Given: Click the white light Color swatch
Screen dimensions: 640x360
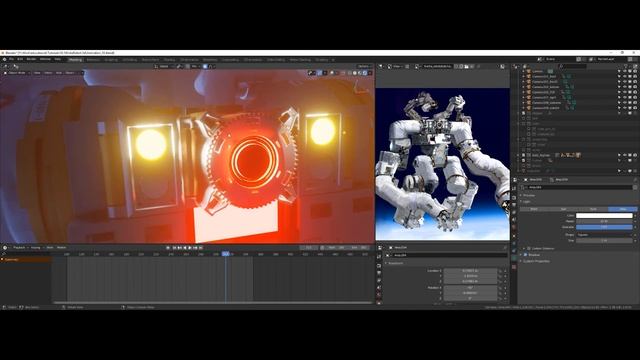Looking at the screenshot, I should pyautogui.click(x=604, y=216).
